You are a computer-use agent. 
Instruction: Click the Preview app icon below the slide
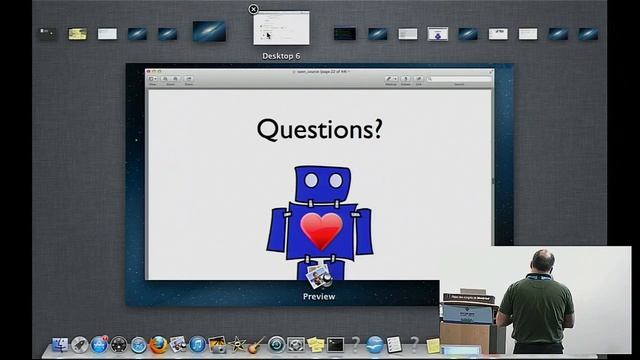pos(319,277)
